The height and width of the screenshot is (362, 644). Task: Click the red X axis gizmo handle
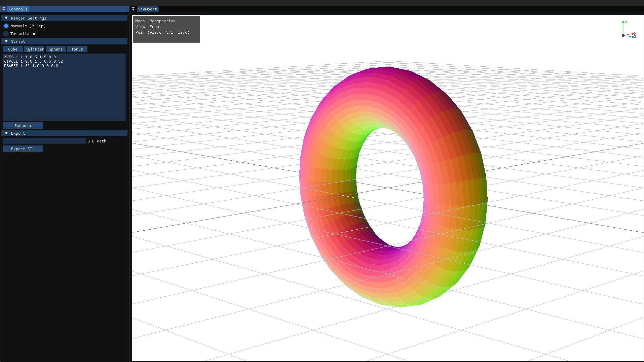(x=633, y=34)
